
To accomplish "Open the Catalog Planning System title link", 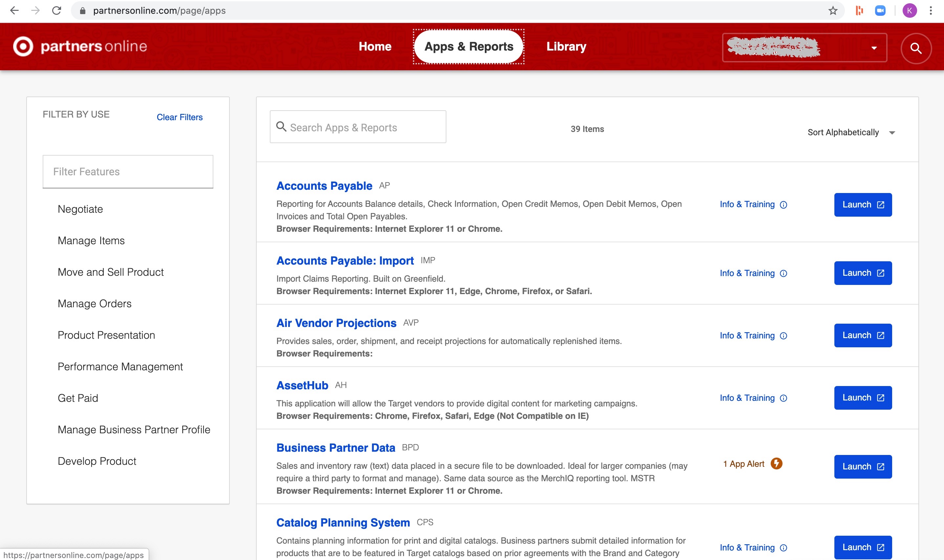I will (x=343, y=523).
